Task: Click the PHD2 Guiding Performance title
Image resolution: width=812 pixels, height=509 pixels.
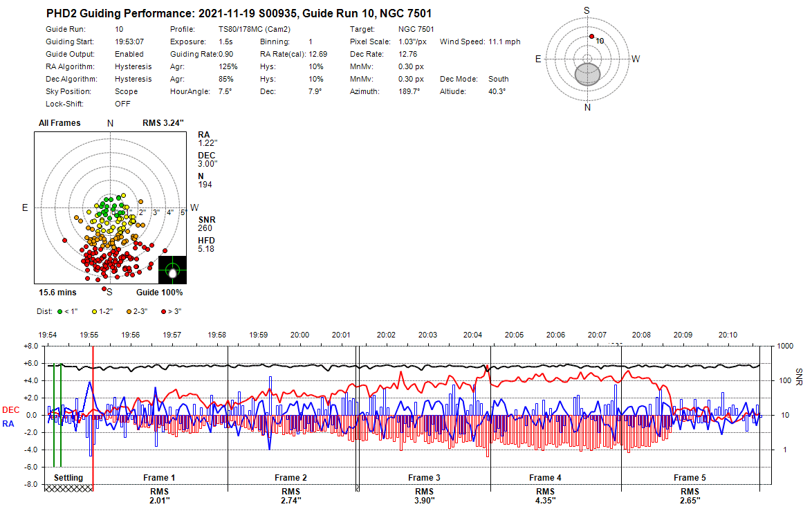Action: pyautogui.click(x=239, y=13)
